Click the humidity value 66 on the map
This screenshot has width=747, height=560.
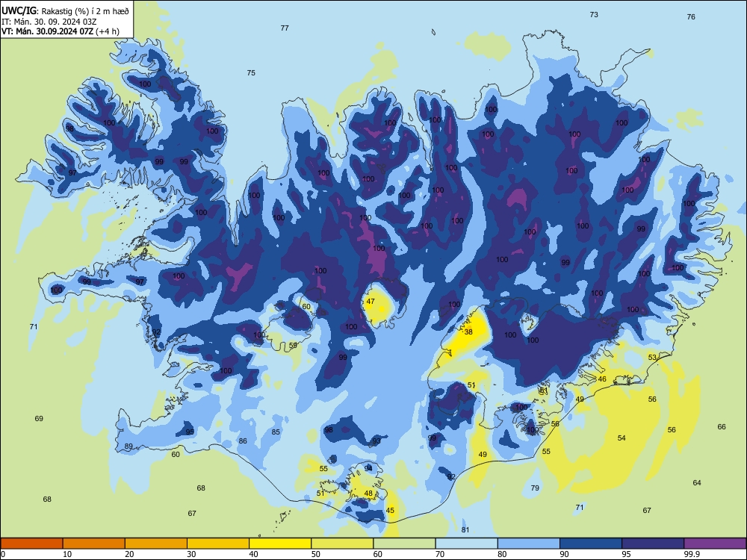722,426
